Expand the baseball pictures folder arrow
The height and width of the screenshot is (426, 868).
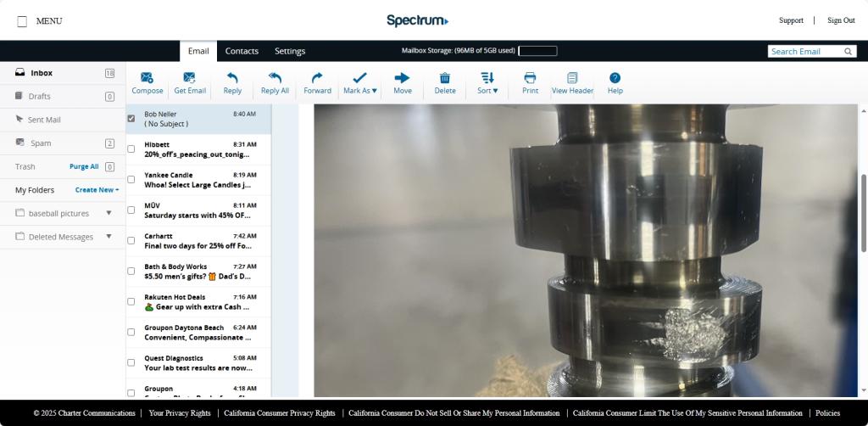[108, 213]
